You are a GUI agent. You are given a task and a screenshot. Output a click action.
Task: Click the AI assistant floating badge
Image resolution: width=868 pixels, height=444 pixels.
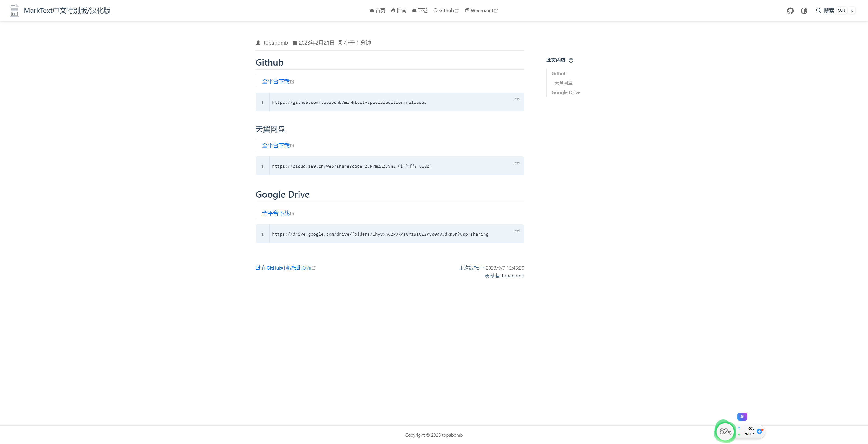click(742, 416)
